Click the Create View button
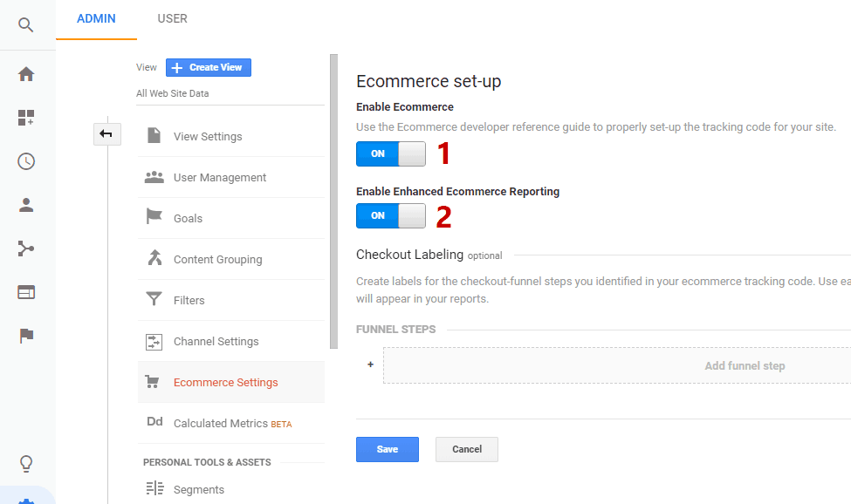This screenshot has width=851, height=504. pyautogui.click(x=209, y=68)
